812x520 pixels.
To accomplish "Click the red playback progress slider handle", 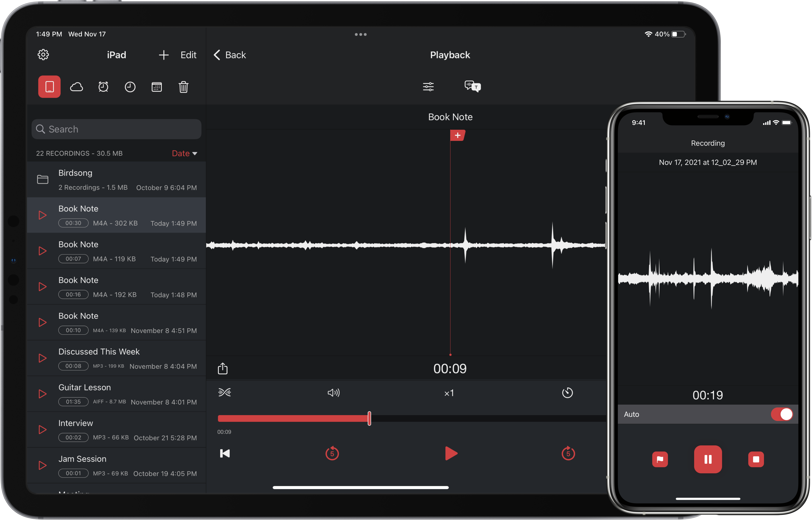I will click(369, 419).
